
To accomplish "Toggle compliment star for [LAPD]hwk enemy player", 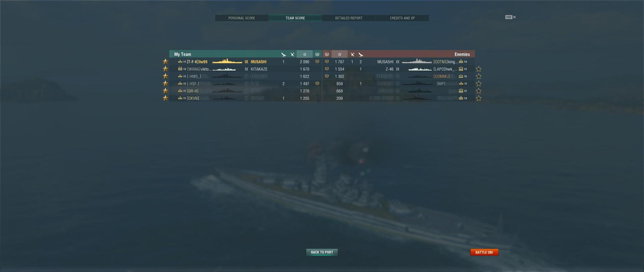I will click(479, 69).
